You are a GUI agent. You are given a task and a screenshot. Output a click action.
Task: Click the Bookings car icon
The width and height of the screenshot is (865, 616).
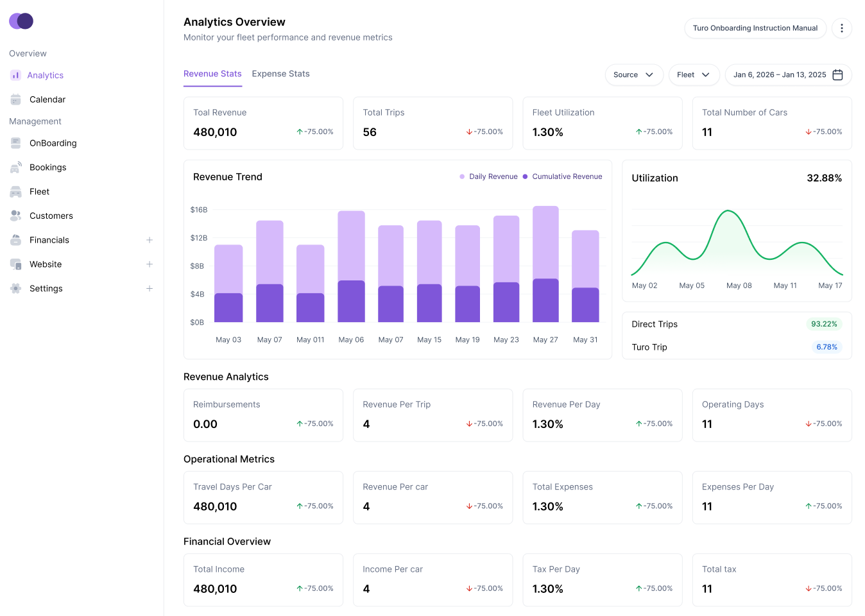point(16,167)
